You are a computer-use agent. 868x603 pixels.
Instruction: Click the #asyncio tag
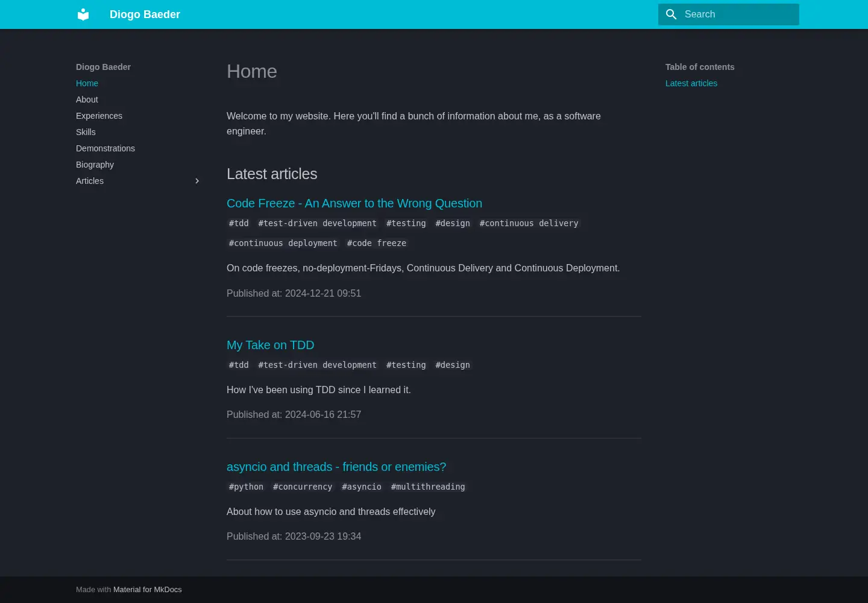pyautogui.click(x=362, y=487)
